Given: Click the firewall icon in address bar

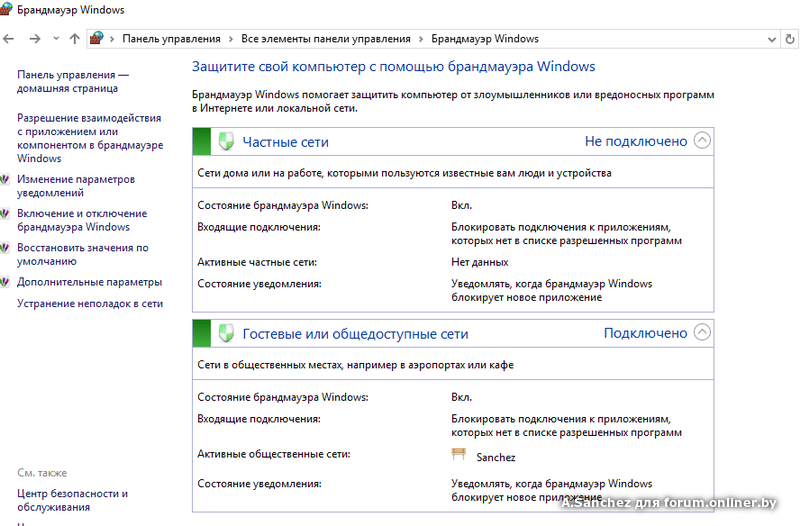Looking at the screenshot, I should (x=96, y=38).
